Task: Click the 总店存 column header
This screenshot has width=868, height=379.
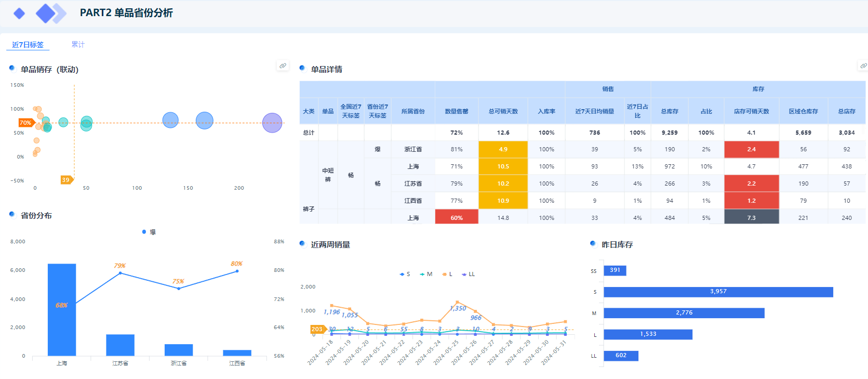Action: point(847,111)
